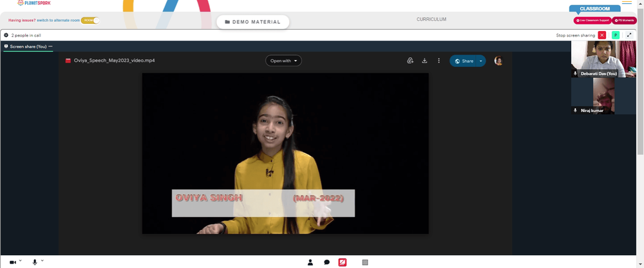Click the Live Classroom Support button

[x=592, y=20]
